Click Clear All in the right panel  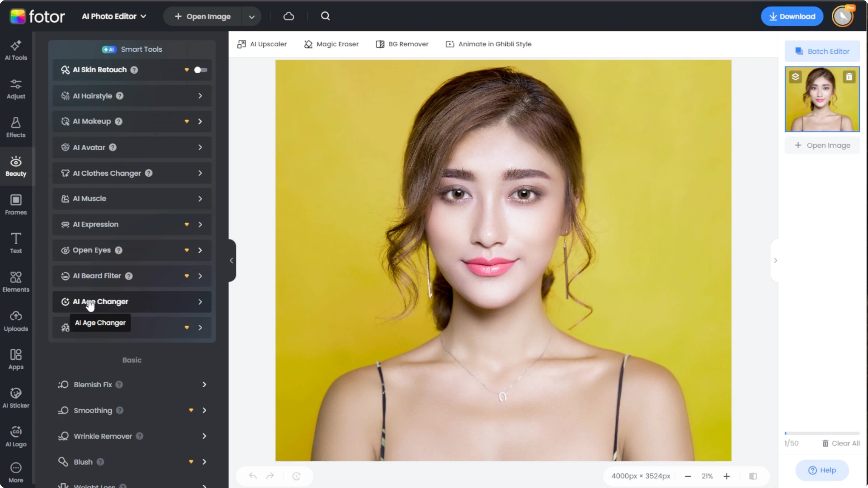coord(841,443)
